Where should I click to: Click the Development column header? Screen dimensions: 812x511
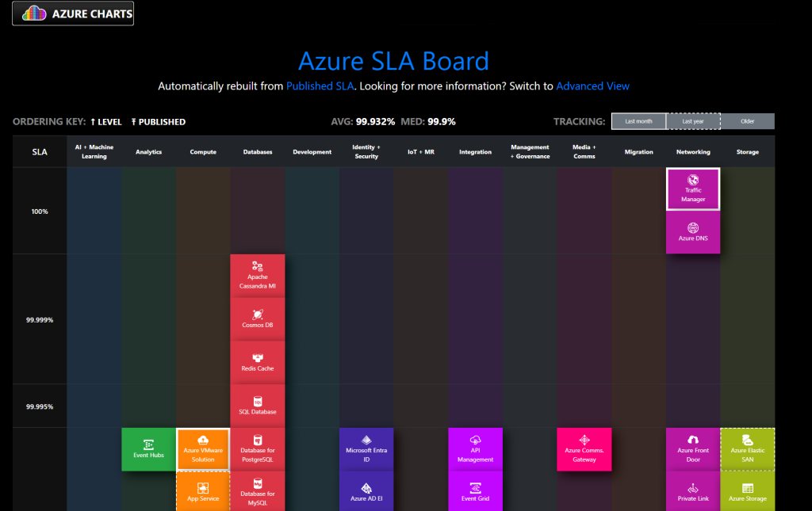[x=312, y=151]
